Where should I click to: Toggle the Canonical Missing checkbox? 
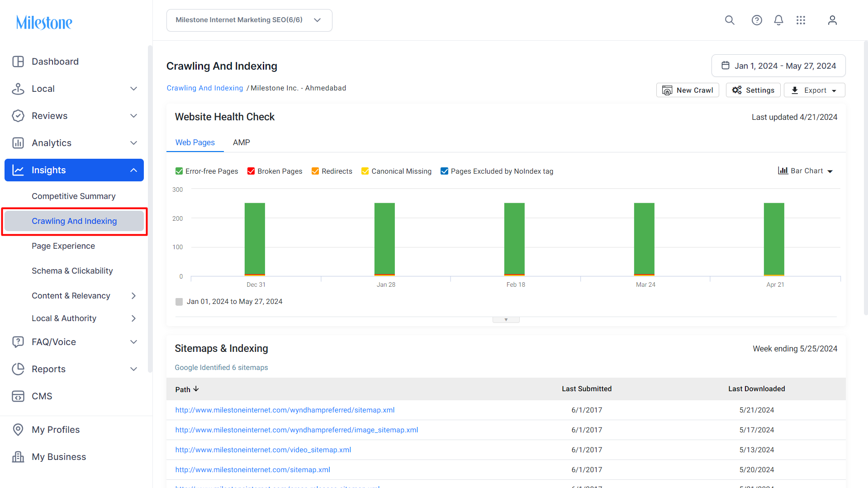point(365,171)
